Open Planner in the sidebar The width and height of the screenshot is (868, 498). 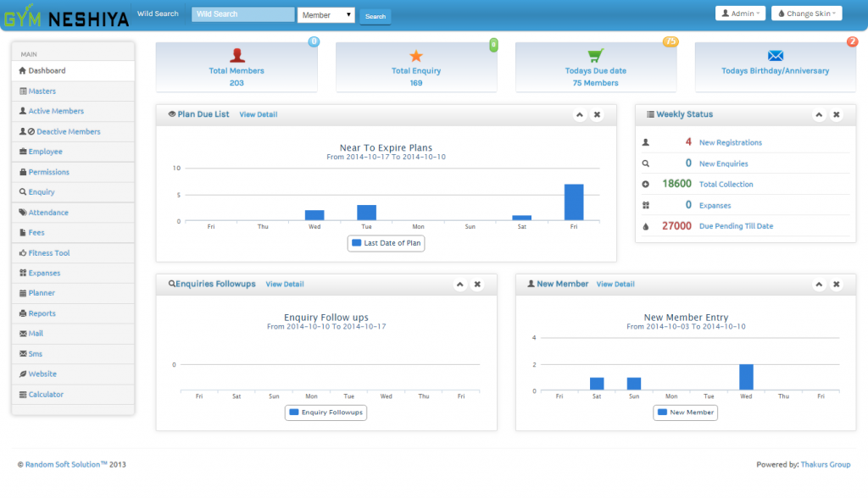pos(73,293)
